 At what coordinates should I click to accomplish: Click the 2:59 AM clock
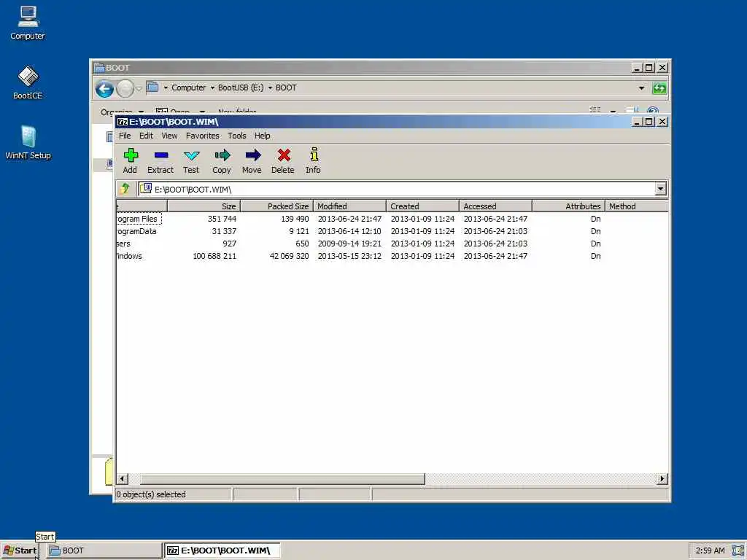[x=710, y=551]
